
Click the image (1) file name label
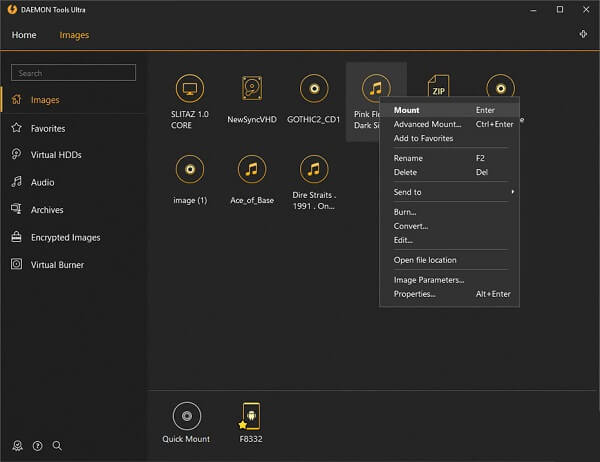pyautogui.click(x=190, y=201)
